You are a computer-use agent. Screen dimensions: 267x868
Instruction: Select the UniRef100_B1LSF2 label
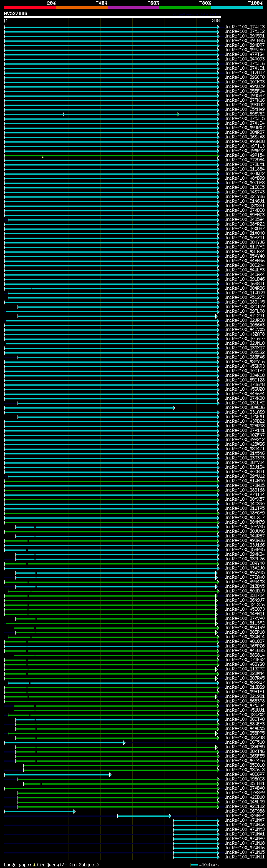click(x=244, y=623)
